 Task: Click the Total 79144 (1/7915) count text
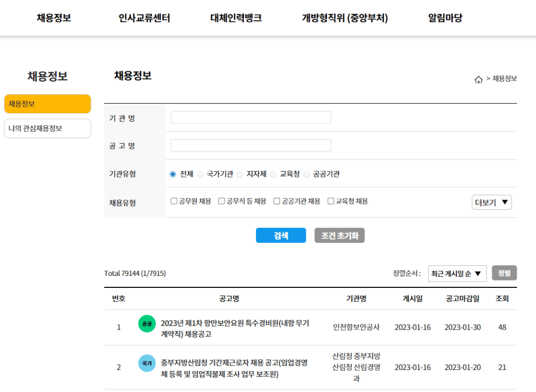click(135, 273)
